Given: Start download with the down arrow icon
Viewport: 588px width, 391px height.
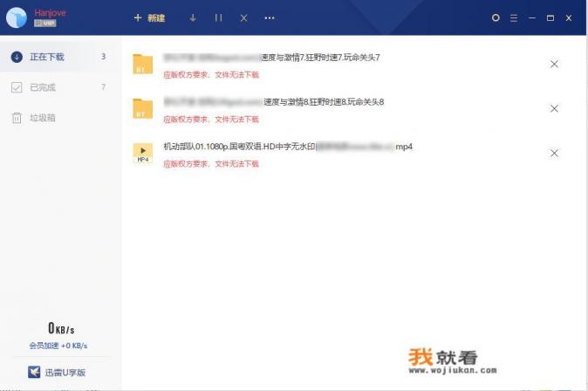Looking at the screenshot, I should [x=193, y=17].
